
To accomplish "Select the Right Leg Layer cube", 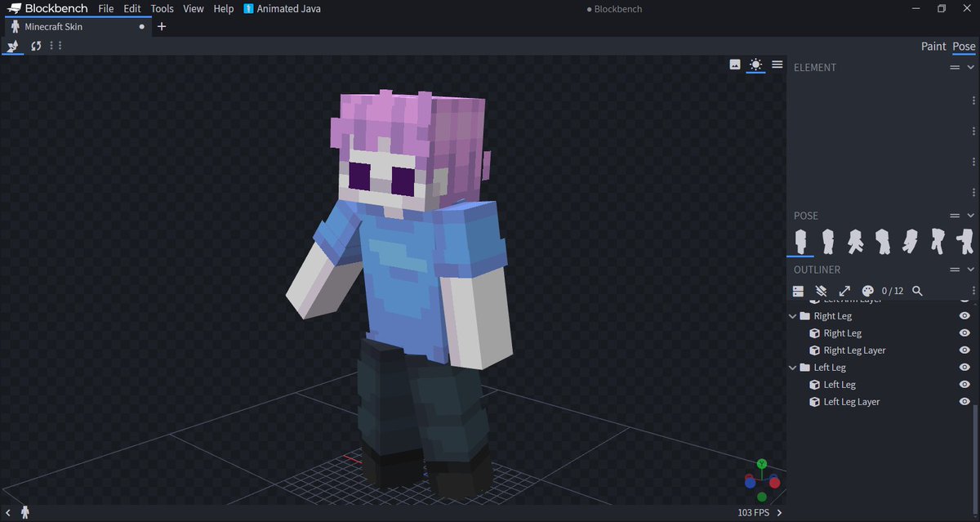I will pos(854,350).
